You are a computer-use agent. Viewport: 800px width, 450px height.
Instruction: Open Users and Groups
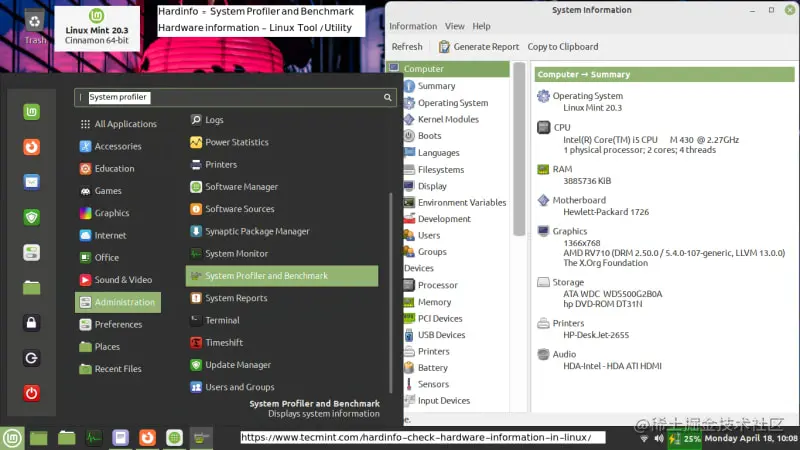[232, 387]
